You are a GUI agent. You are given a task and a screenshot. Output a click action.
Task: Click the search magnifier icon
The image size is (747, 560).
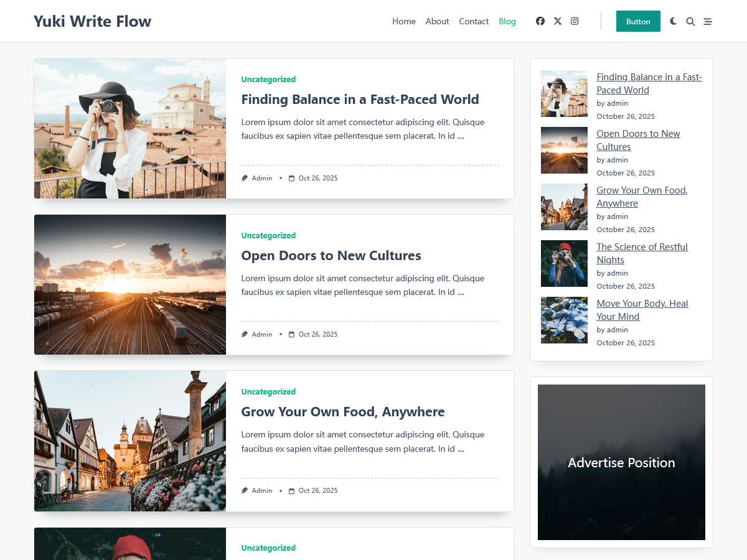click(690, 21)
